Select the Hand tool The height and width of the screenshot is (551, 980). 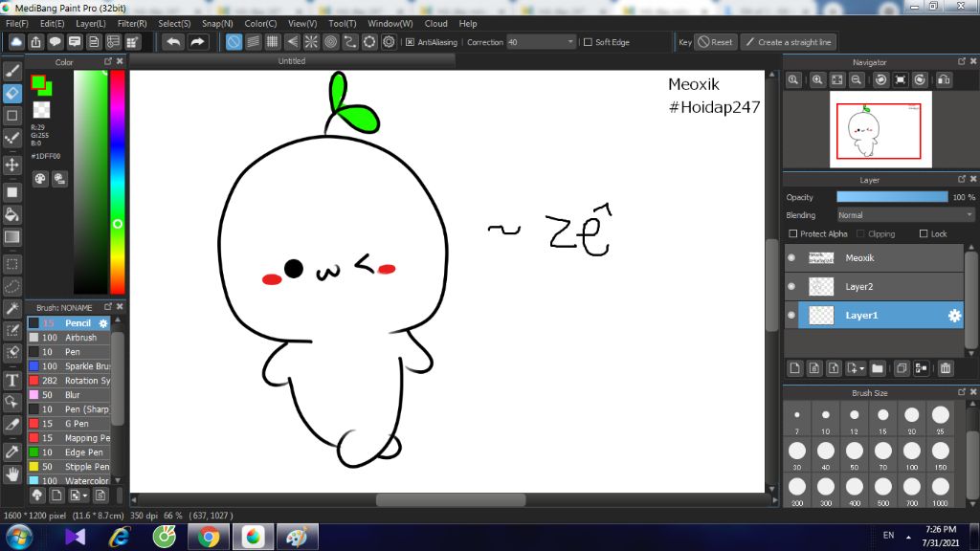pyautogui.click(x=11, y=474)
